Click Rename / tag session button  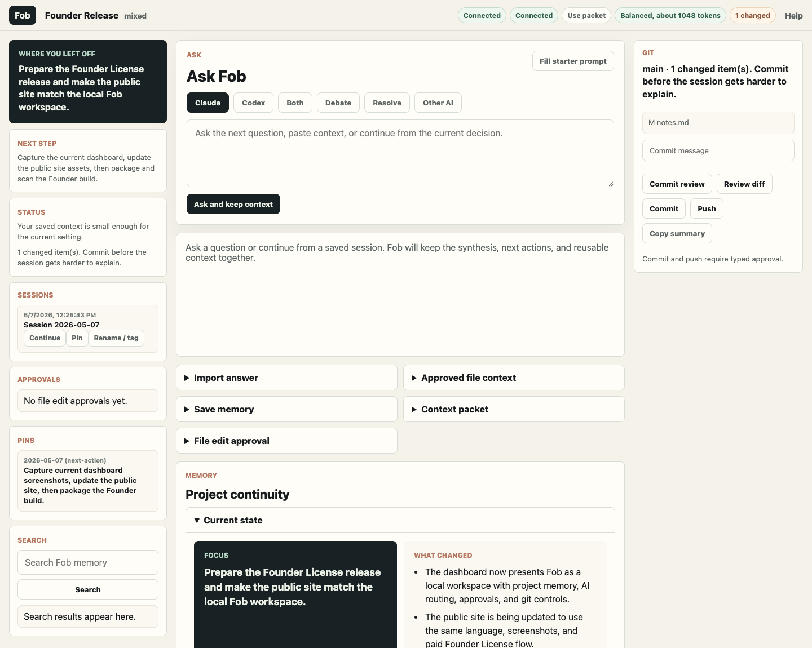point(116,338)
